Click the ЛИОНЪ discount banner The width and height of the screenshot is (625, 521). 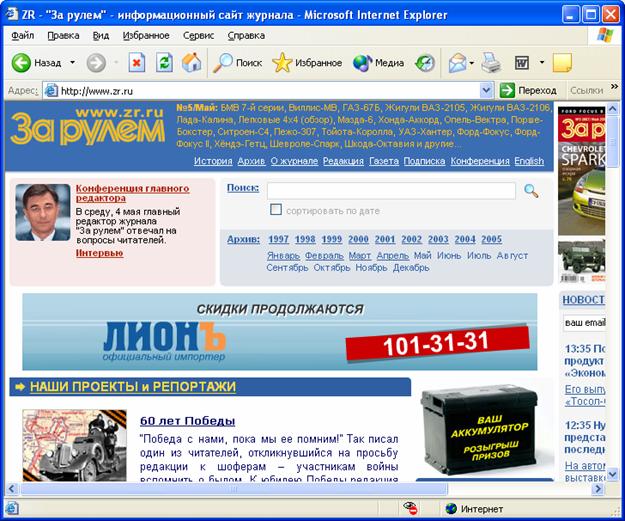coord(279,332)
